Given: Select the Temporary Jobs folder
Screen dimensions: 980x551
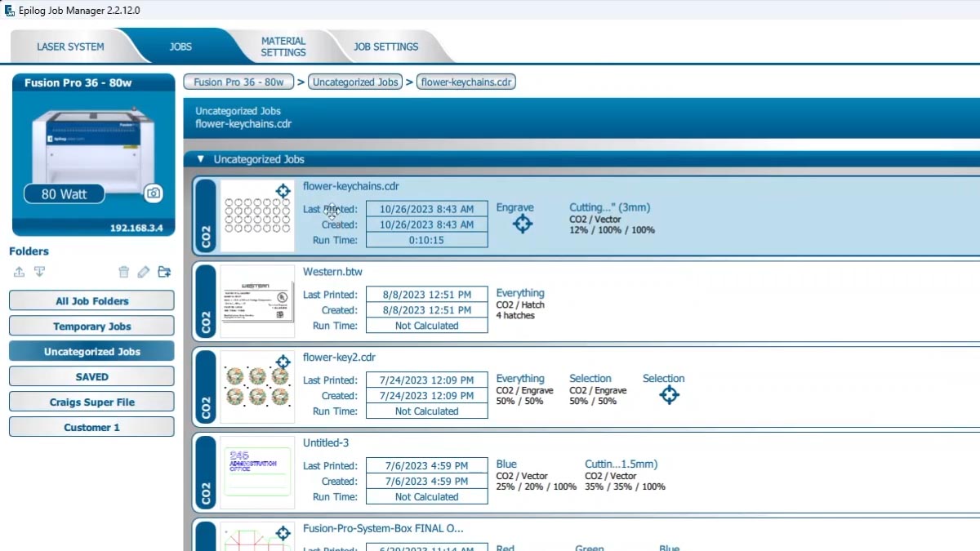Looking at the screenshot, I should (x=91, y=327).
